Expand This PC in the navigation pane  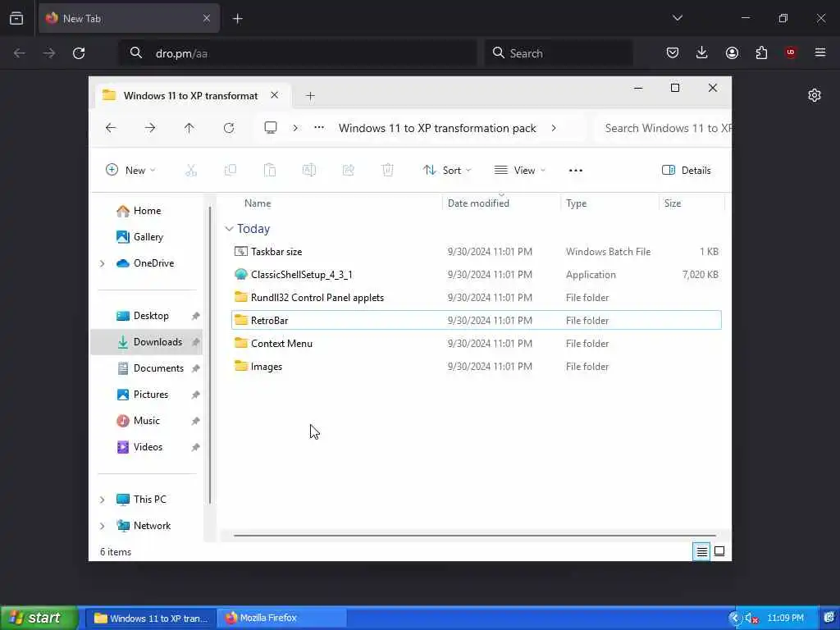pos(103,500)
